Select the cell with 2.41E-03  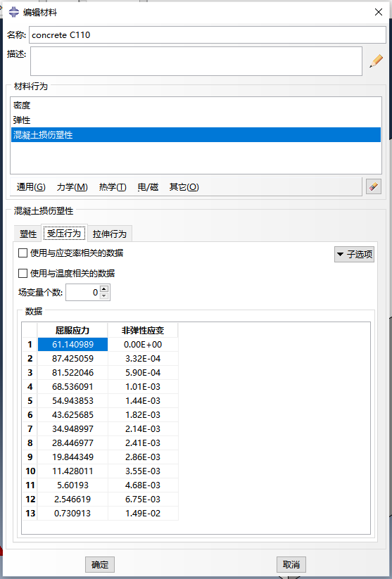(x=143, y=443)
